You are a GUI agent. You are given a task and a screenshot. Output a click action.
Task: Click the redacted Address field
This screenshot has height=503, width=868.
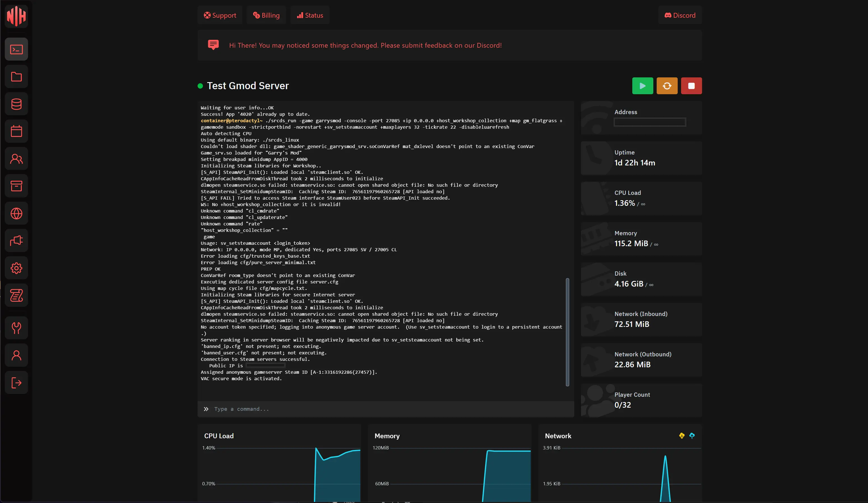click(650, 122)
